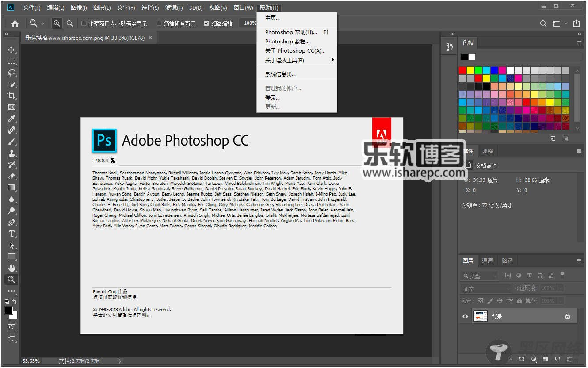The image size is (588, 368).
Task: Expand the 关于增效工具(B) submenu
Action: coord(297,60)
